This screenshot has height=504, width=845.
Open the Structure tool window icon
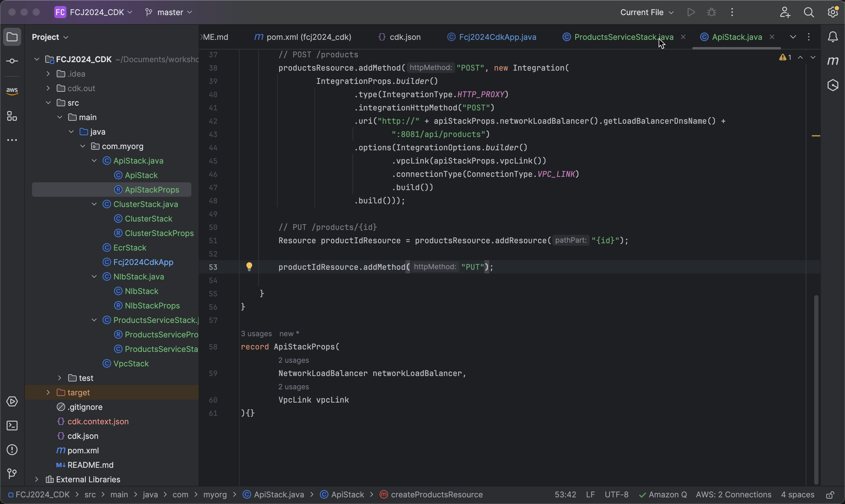pyautogui.click(x=12, y=116)
